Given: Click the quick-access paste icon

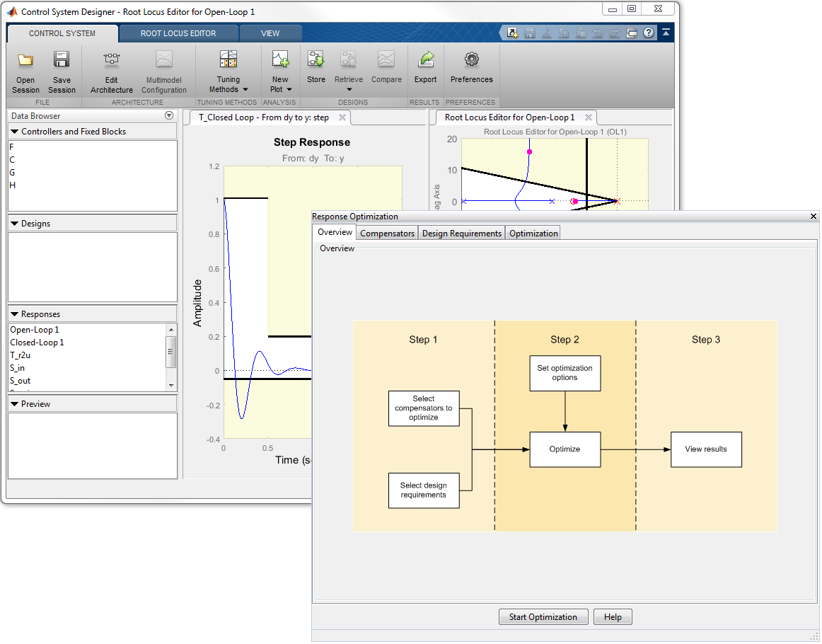Looking at the screenshot, I should pos(581,33).
